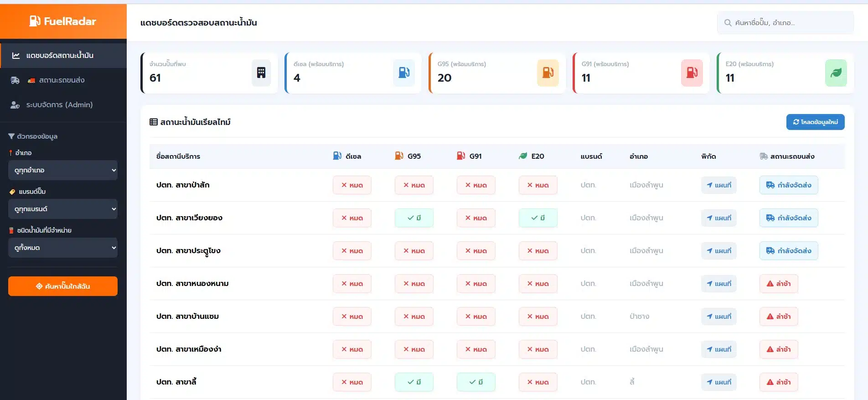Click the table icon beside realtime status title
Viewport: 868px width, 400px height.
point(154,122)
